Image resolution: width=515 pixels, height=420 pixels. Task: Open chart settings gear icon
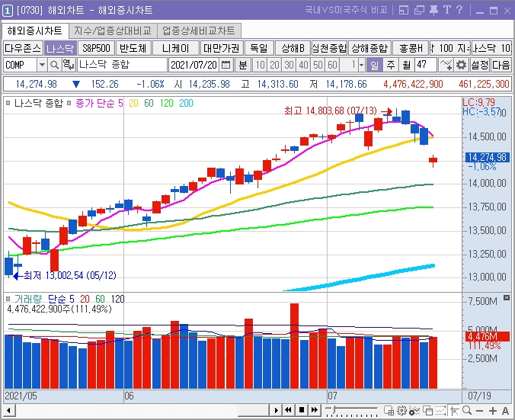(x=461, y=65)
